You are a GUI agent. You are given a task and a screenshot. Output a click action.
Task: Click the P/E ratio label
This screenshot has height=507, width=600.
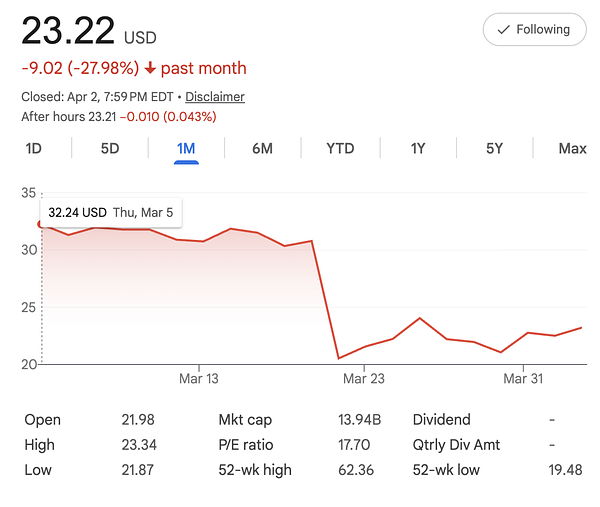246,445
